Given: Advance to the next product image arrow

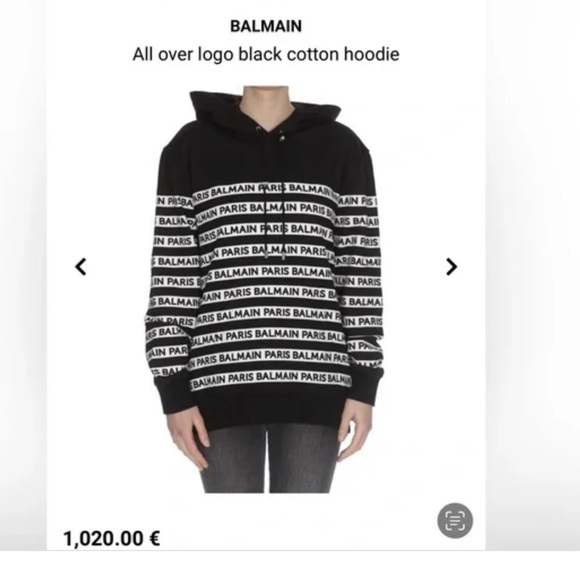Looking at the screenshot, I should pos(451,267).
